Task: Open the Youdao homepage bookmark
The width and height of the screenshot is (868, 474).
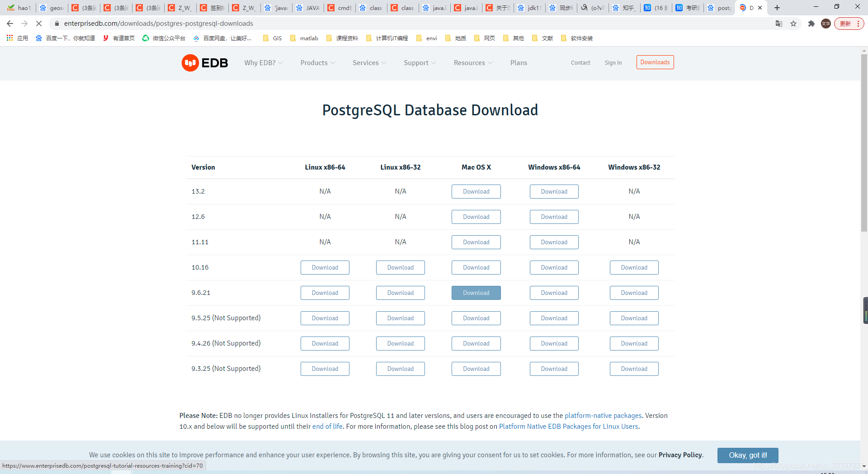Action: click(119, 38)
